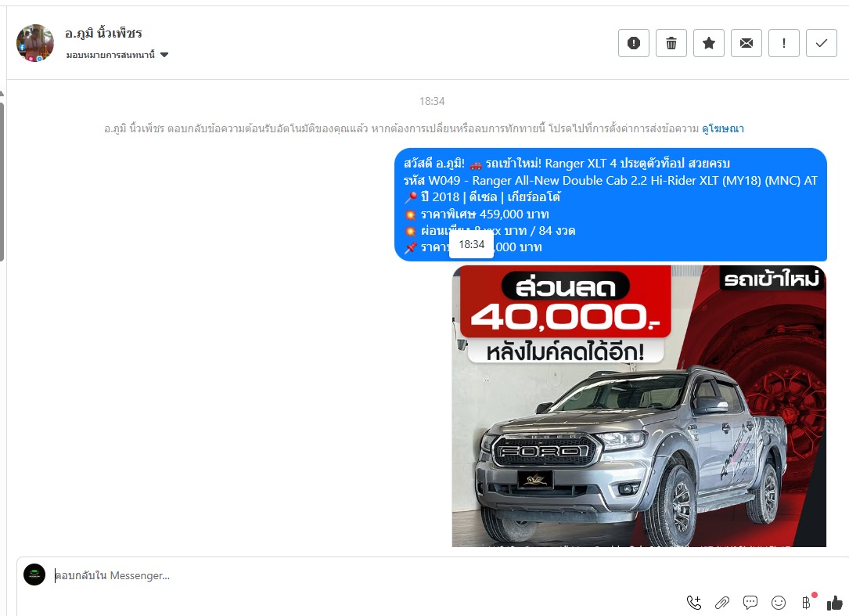The height and width of the screenshot is (616, 849).
Task: Open emoji picker
Action: click(778, 603)
